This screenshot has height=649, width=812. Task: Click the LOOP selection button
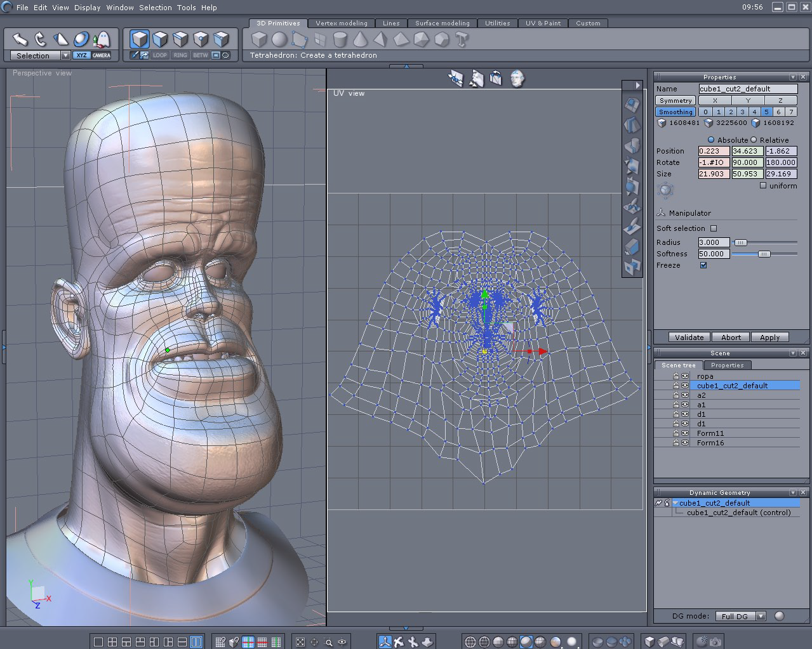(160, 55)
